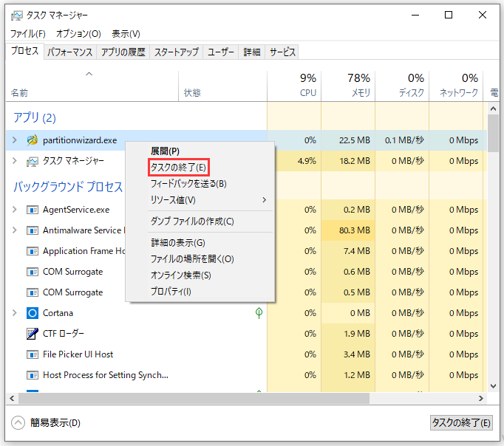Minimize the Task Manager window

click(x=415, y=15)
